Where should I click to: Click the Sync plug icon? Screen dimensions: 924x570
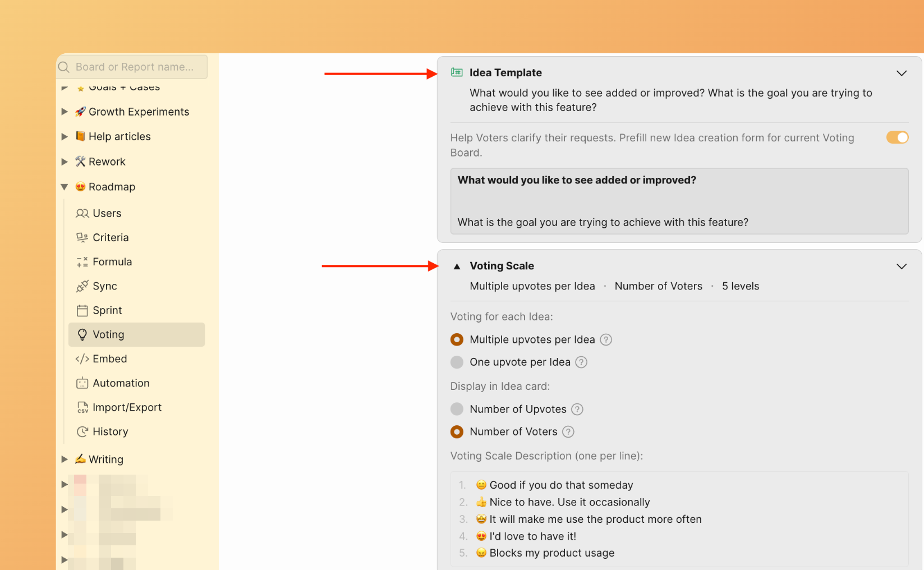click(x=82, y=286)
